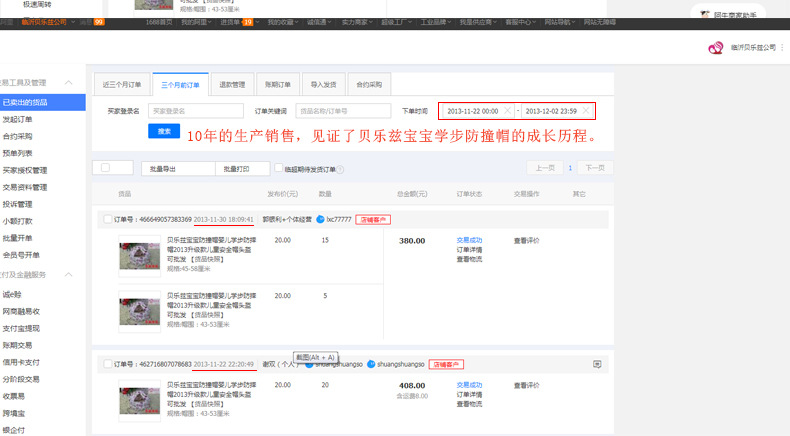Click the 批量导出 button

pyautogui.click(x=178, y=169)
